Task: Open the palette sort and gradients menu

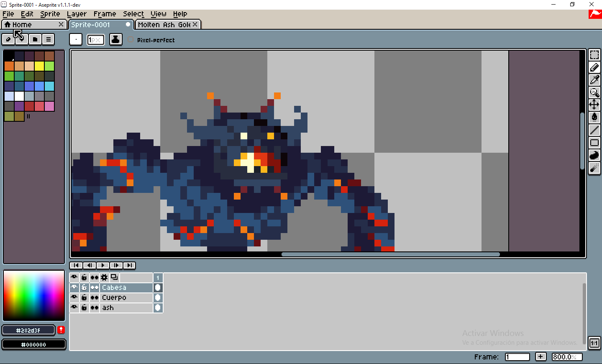Action: [22, 39]
